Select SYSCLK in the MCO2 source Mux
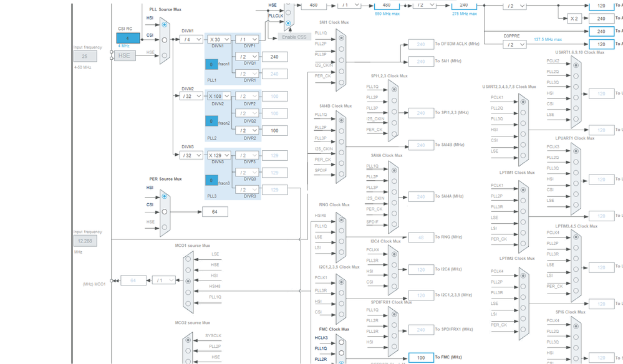The height and width of the screenshot is (364, 623). [x=188, y=340]
